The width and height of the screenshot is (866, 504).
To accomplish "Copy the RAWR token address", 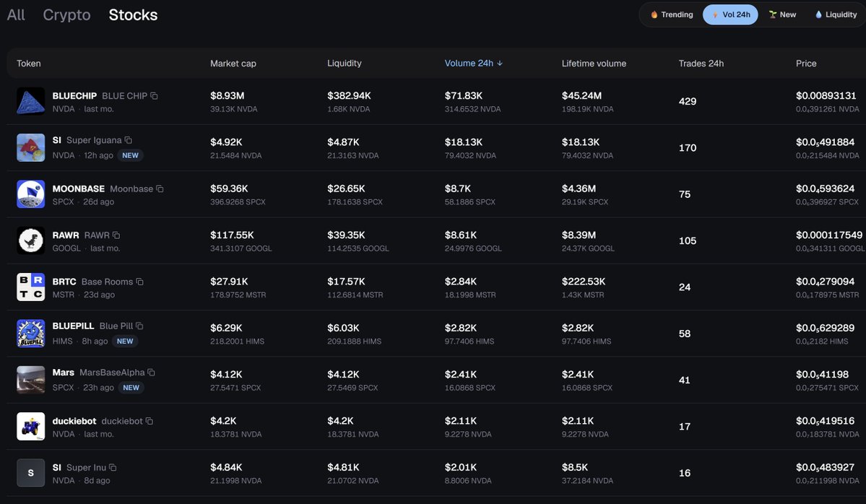I will coord(116,235).
